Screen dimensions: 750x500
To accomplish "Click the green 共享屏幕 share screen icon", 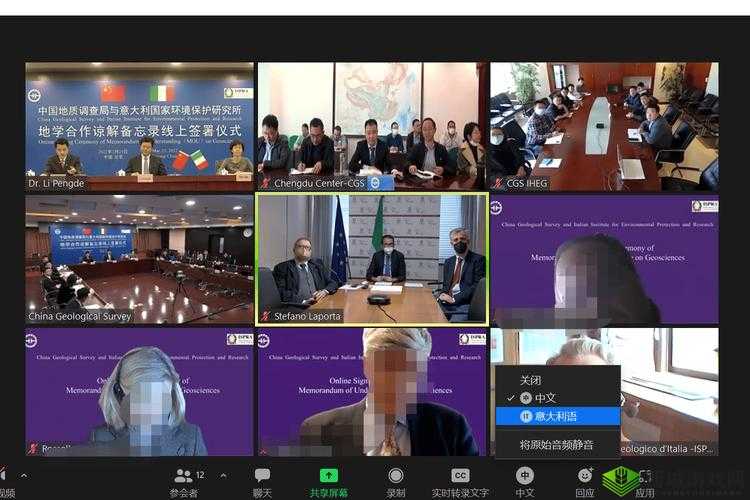I will click(x=328, y=482).
